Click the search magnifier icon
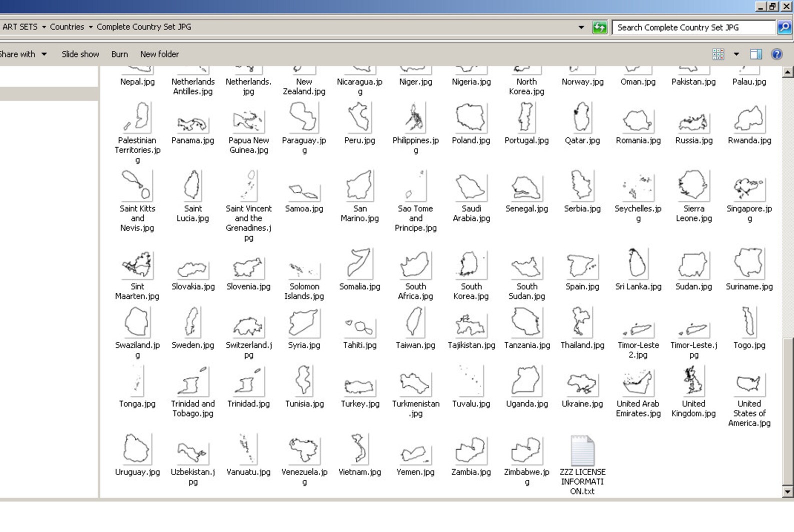 [x=783, y=27]
